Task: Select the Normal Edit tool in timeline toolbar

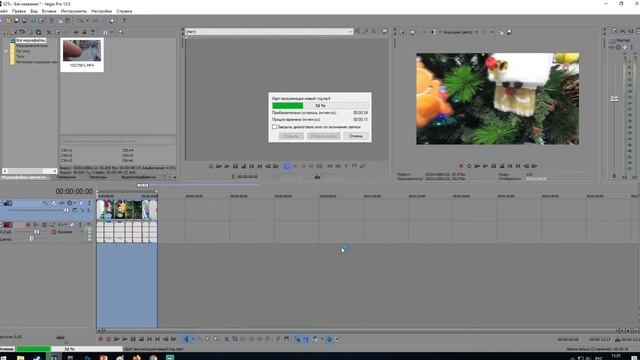Action: pyautogui.click(x=187, y=339)
